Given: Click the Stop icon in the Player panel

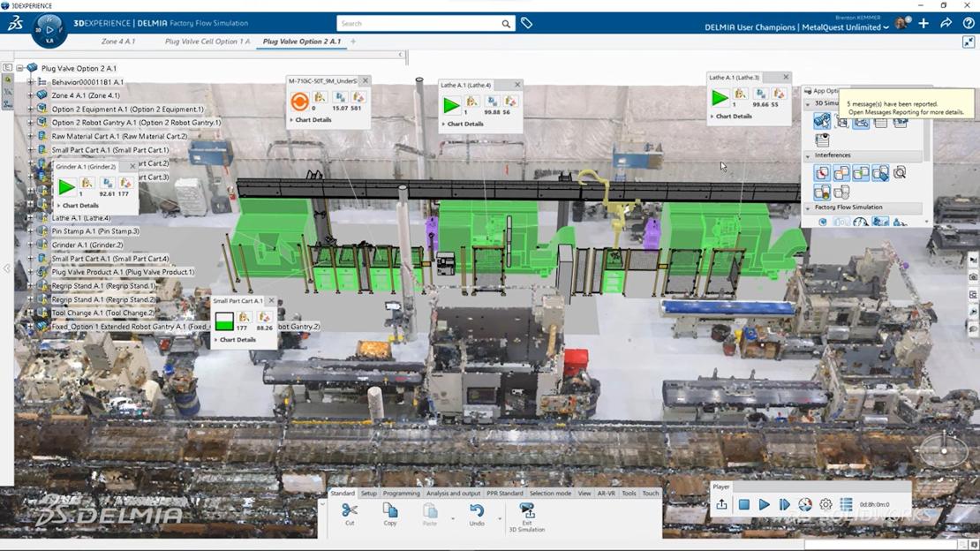Looking at the screenshot, I should click(744, 504).
